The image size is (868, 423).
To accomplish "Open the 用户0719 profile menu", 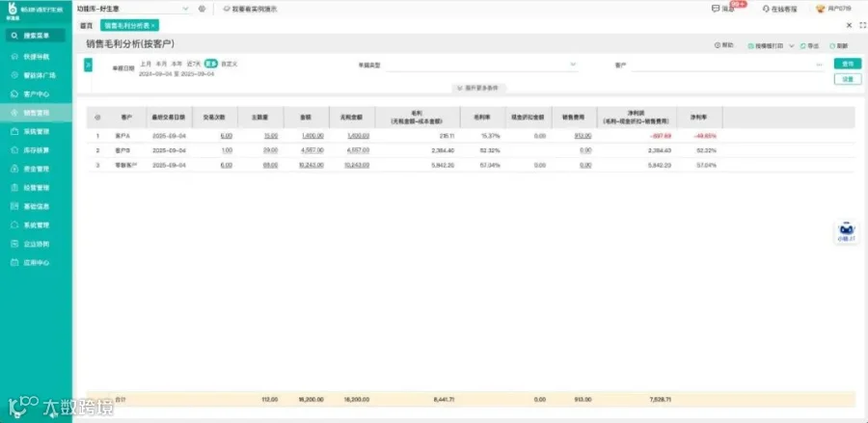I will (833, 9).
